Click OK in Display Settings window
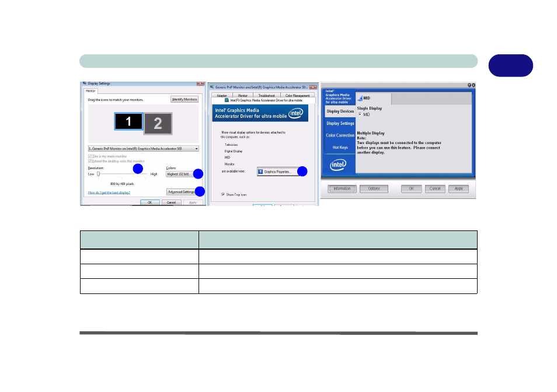 click(149, 202)
